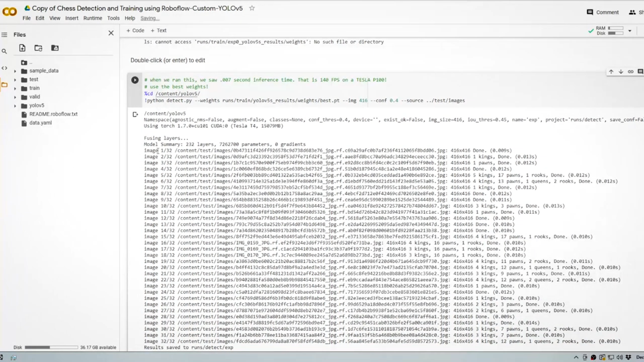This screenshot has width=644, height=362.
Task: Open the Runtime menu
Action: click(93, 18)
